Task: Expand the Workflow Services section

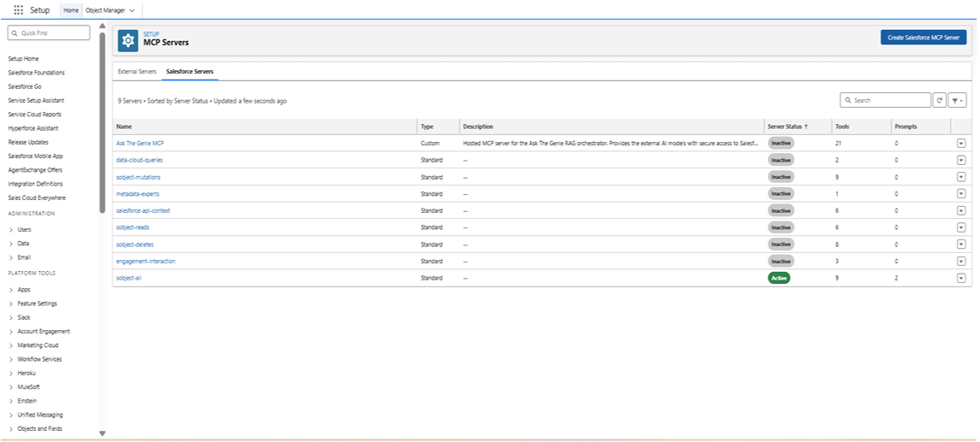Action: 11,359
